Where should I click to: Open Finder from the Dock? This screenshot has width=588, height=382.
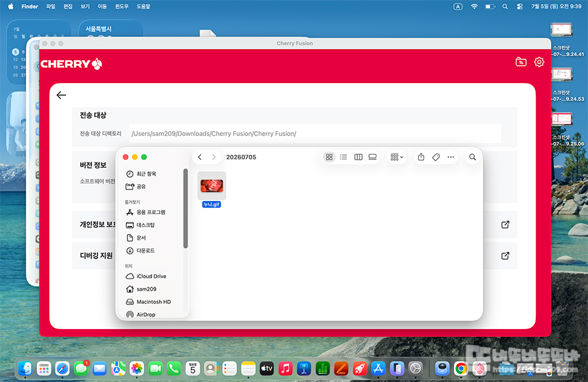[x=25, y=369]
